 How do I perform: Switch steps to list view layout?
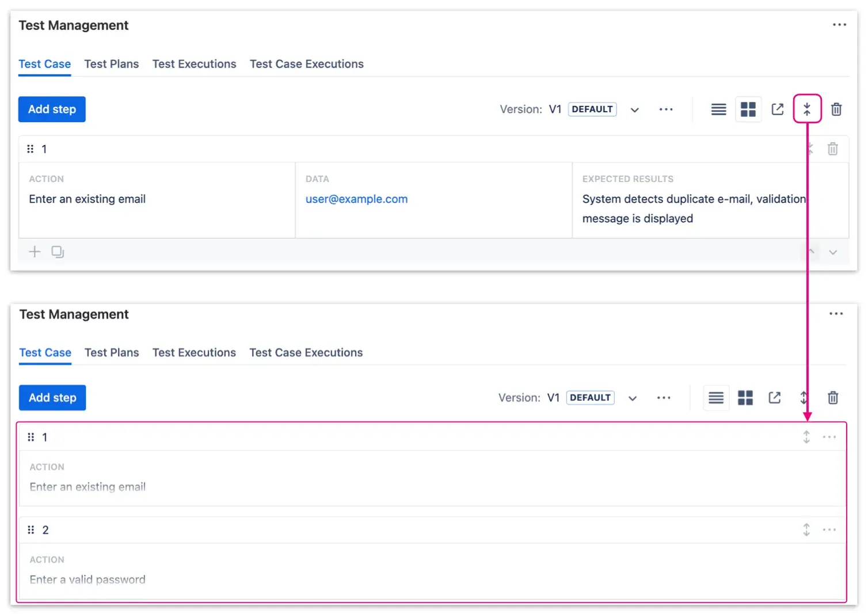pos(718,109)
